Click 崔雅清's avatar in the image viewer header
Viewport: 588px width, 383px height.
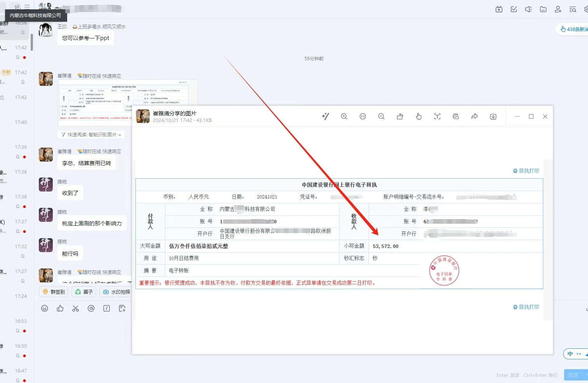(x=143, y=116)
